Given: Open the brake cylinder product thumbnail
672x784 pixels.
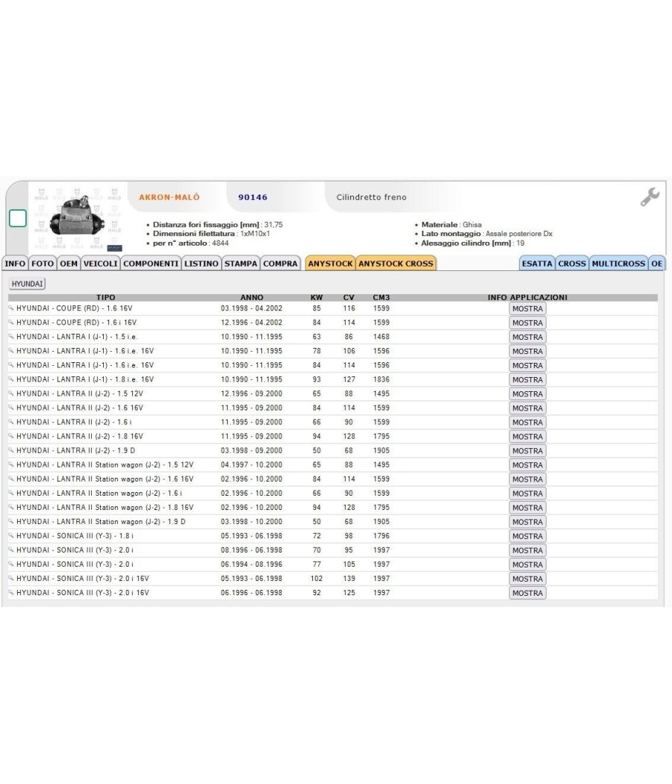Looking at the screenshot, I should click(79, 220).
